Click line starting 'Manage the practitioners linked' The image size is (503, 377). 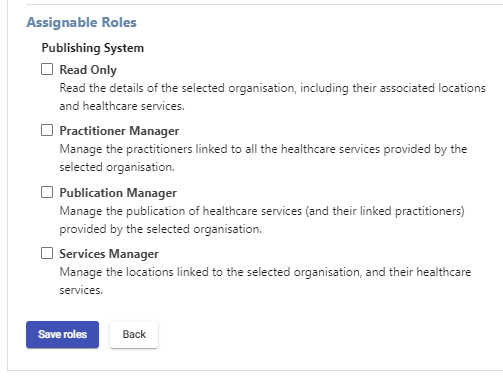(263, 149)
